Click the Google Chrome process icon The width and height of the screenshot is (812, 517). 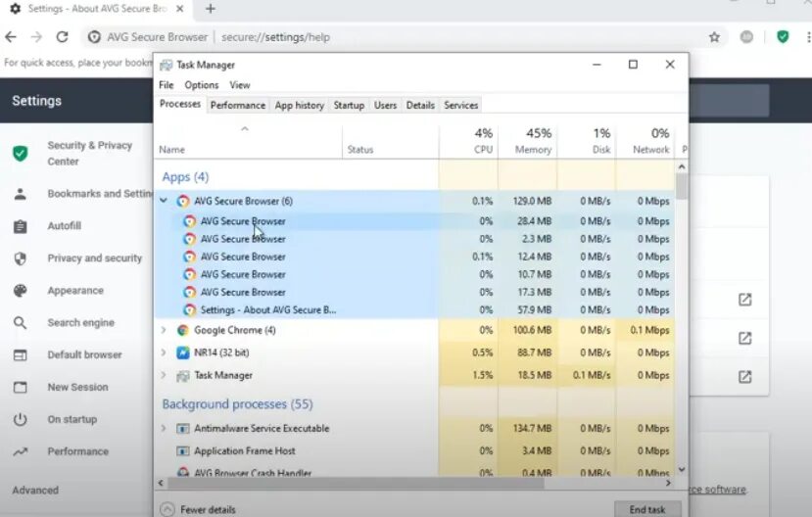(182, 330)
